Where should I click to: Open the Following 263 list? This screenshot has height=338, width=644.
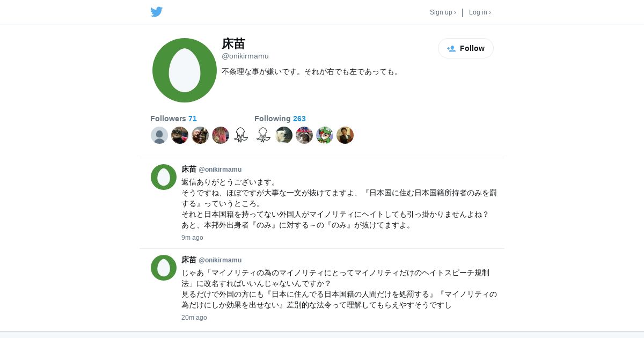[x=280, y=119]
